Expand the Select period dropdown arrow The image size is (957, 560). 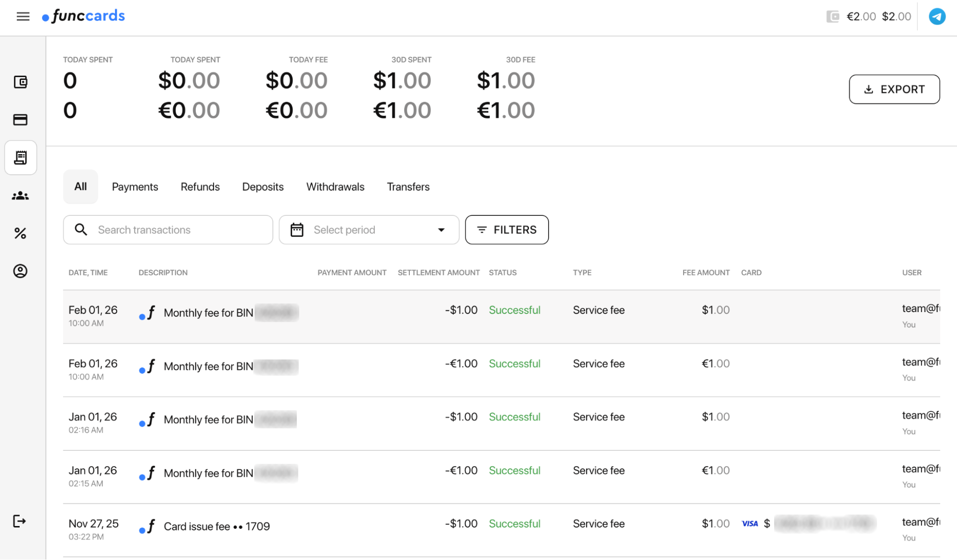click(x=441, y=230)
